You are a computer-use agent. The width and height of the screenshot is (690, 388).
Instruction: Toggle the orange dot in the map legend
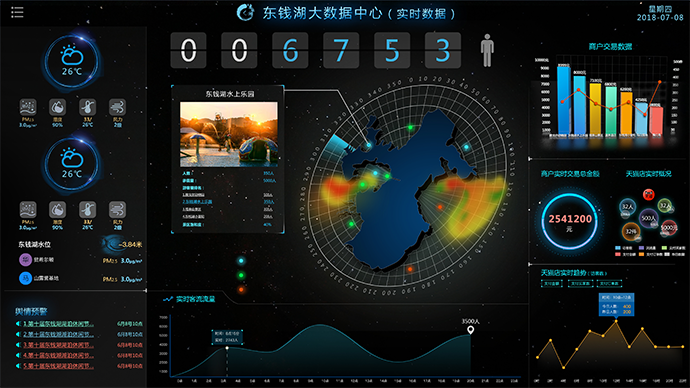click(x=241, y=289)
